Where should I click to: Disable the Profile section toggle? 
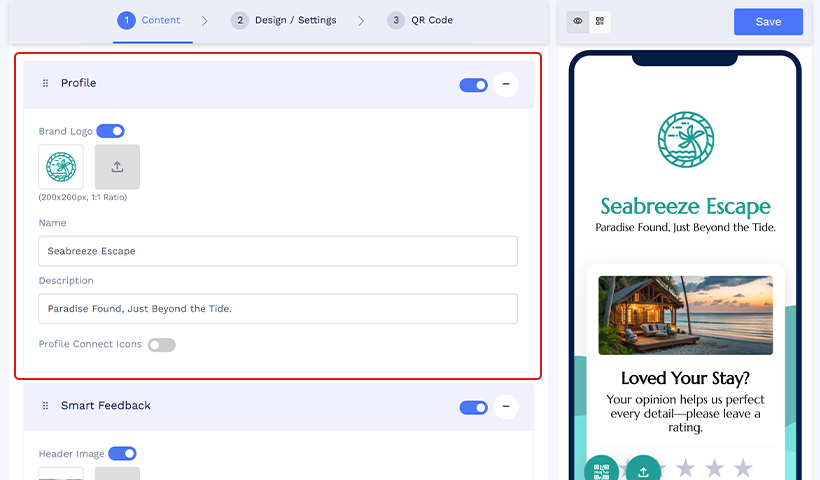click(473, 85)
